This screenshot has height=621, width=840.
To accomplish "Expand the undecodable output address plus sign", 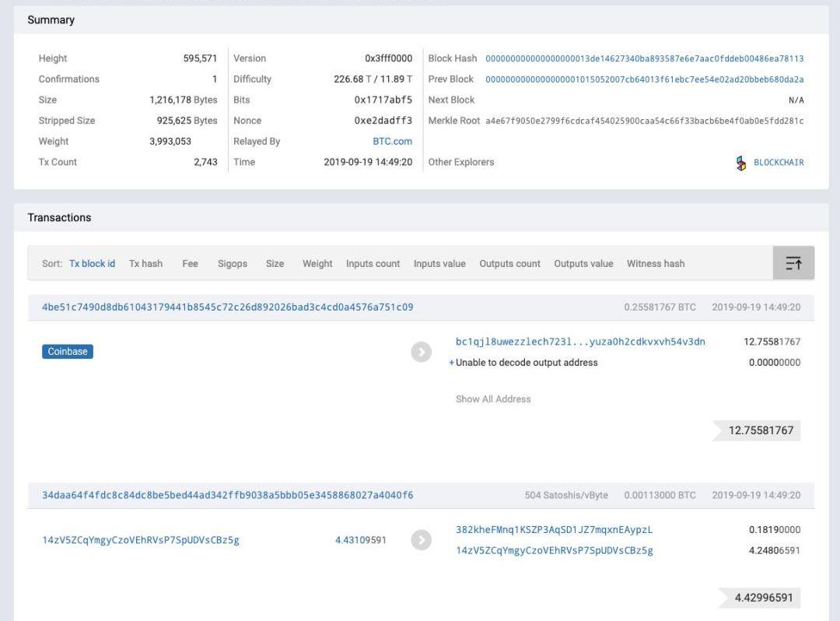I will pos(451,363).
